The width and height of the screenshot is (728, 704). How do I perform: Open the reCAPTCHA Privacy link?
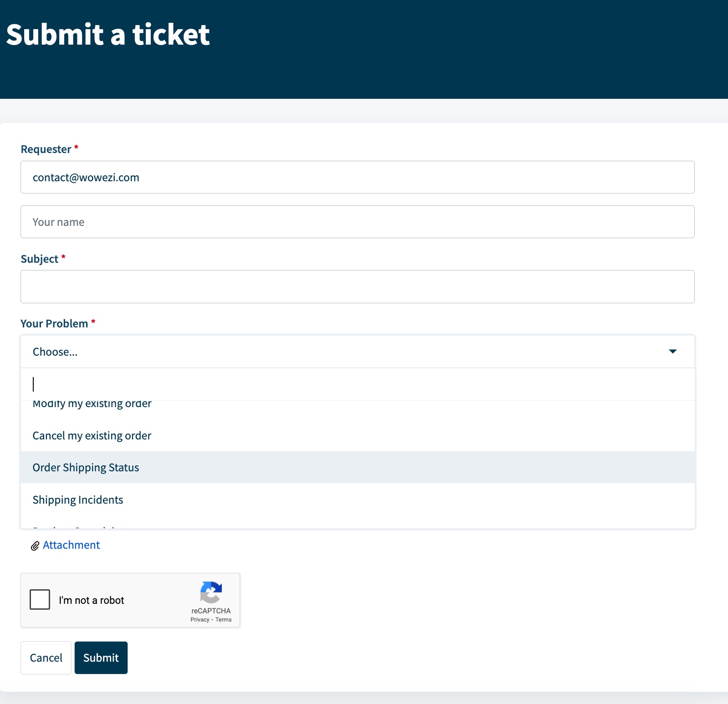(x=200, y=620)
